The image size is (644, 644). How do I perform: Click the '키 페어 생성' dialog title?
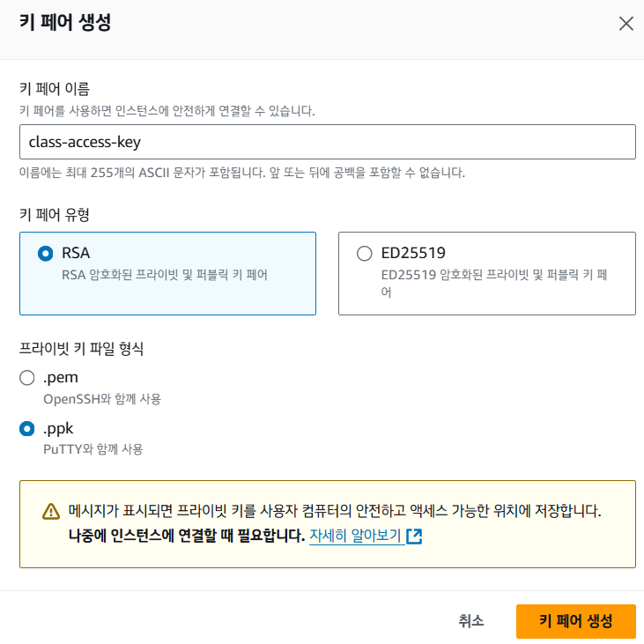(65, 23)
